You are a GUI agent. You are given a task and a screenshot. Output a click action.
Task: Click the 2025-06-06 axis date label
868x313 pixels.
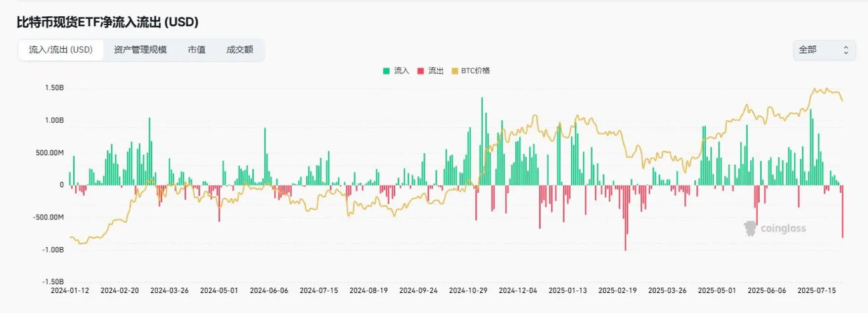click(x=767, y=291)
